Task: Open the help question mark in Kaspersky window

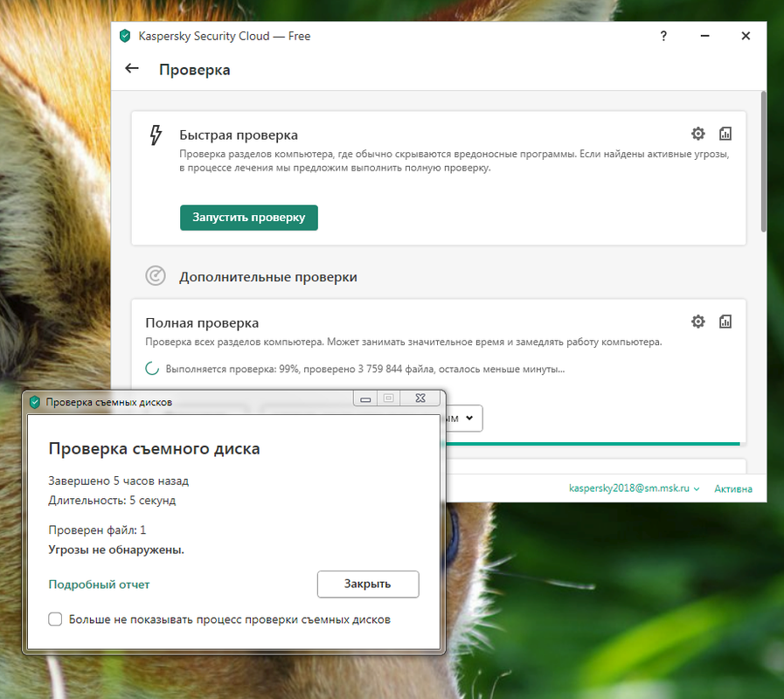Action: [663, 36]
